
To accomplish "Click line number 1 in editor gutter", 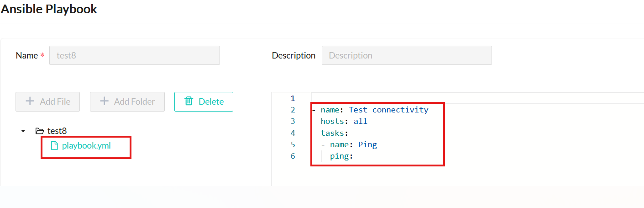I will [292, 98].
